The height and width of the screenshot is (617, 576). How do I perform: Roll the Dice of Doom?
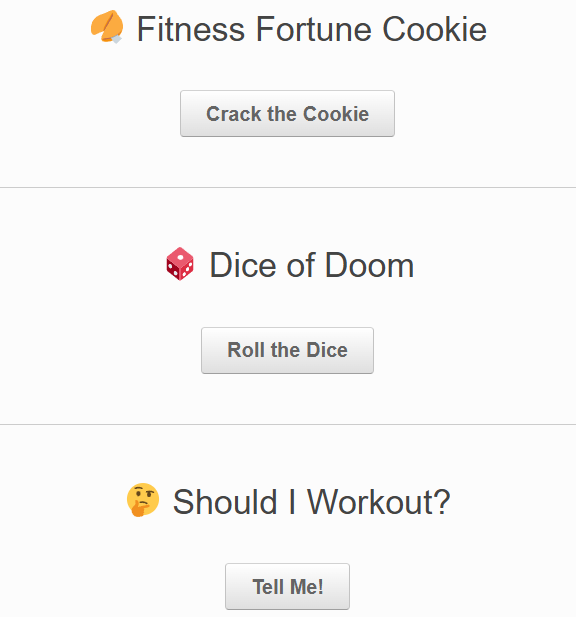point(287,350)
